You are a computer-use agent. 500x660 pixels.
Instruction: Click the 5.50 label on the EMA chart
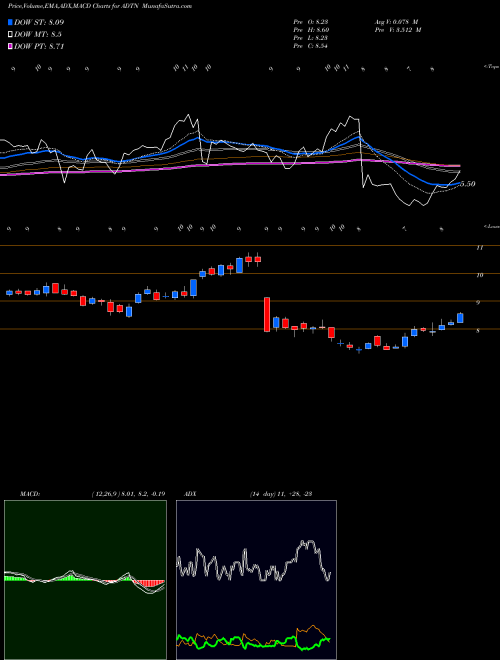pos(468,184)
